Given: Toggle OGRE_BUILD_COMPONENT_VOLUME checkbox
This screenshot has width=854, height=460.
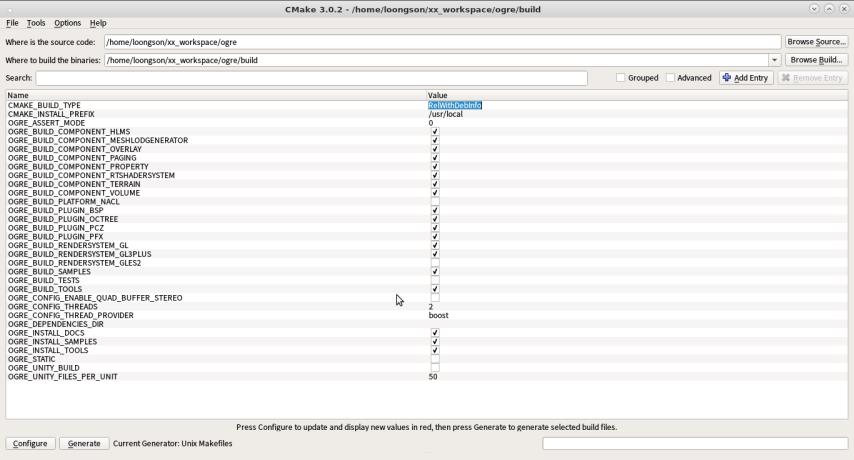Looking at the screenshot, I should tap(435, 193).
